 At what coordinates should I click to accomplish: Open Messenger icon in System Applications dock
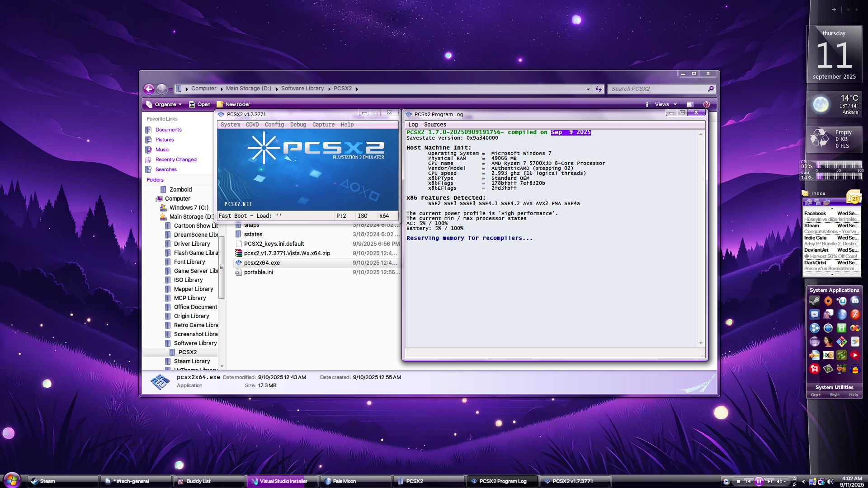pyautogui.click(x=815, y=314)
